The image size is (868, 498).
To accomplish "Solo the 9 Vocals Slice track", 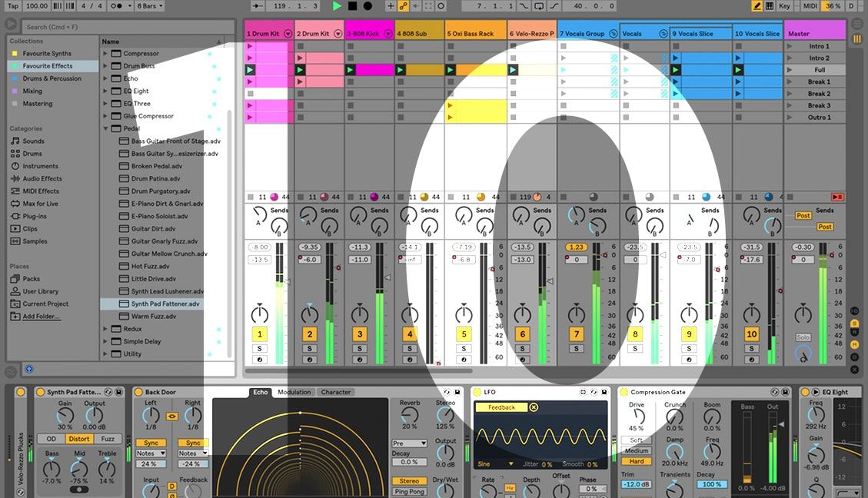I will (689, 348).
